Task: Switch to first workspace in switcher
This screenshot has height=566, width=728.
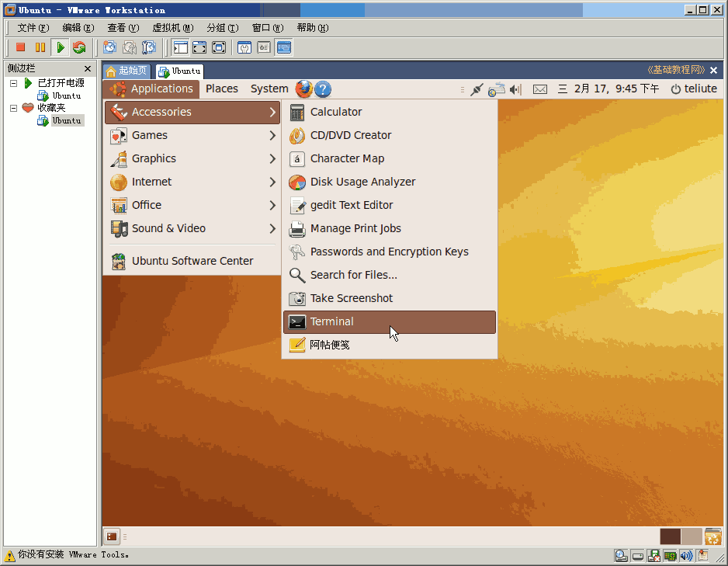Action: point(670,536)
